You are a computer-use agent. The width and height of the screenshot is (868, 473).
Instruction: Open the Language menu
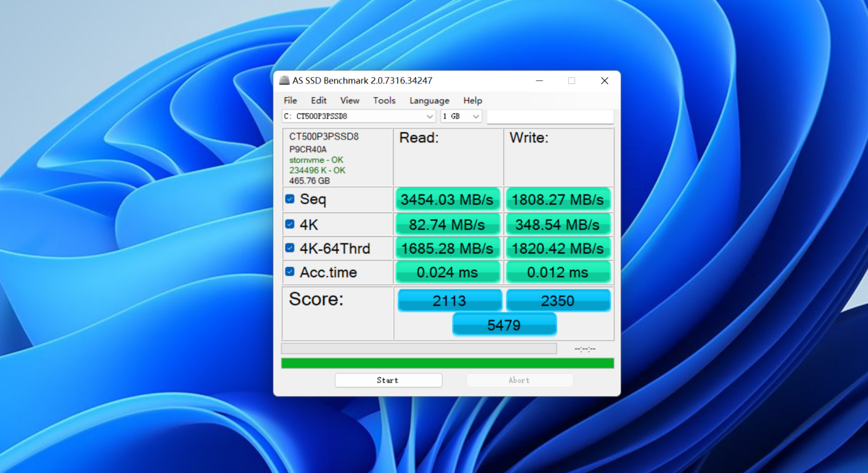(430, 101)
